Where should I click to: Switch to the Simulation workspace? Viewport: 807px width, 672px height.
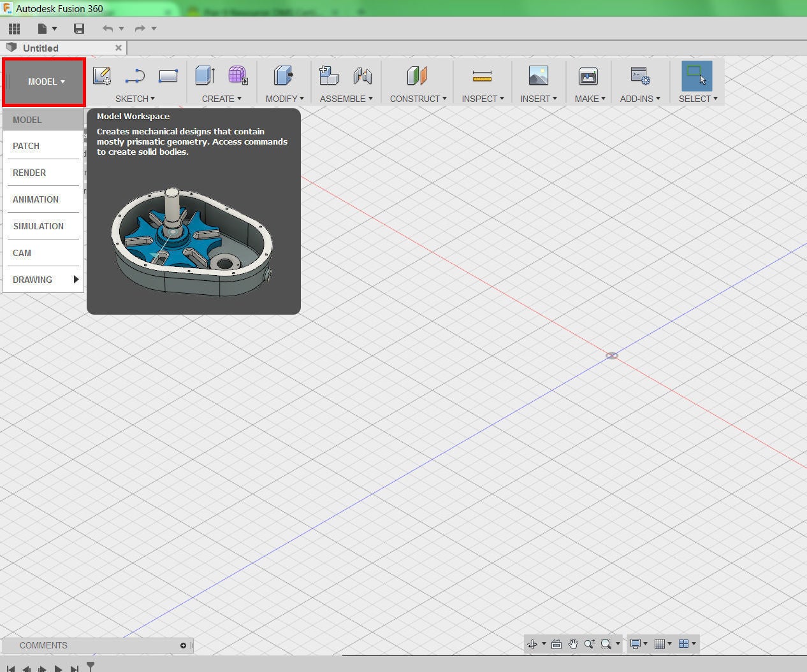[38, 226]
